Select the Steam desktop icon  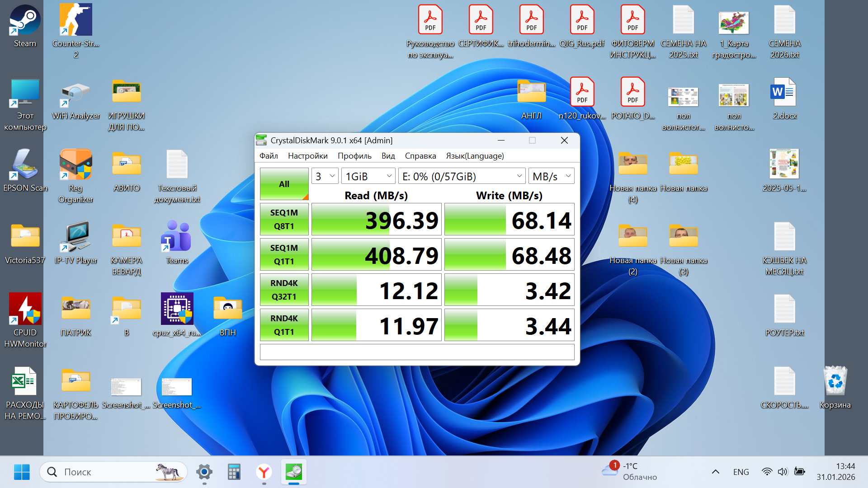tap(25, 26)
